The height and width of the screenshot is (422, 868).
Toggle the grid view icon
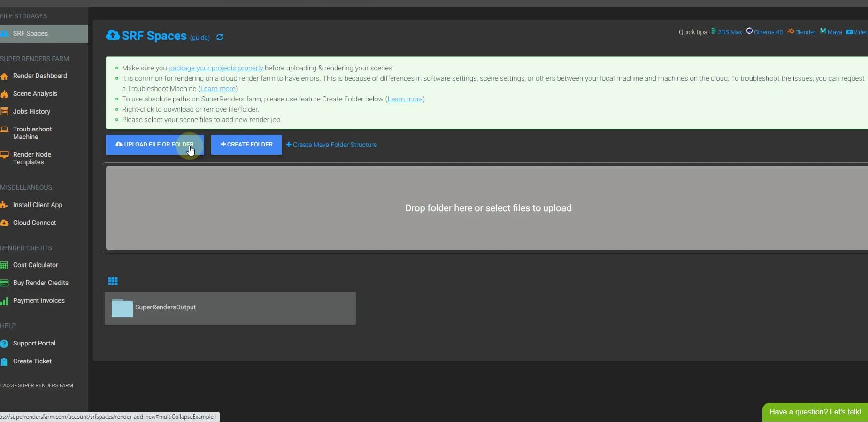point(113,281)
